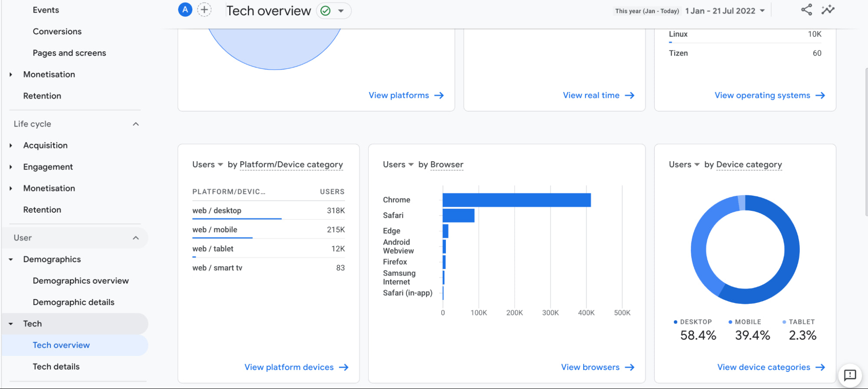The height and width of the screenshot is (389, 868).
Task: Open the Insights sparkline icon
Action: (x=828, y=10)
